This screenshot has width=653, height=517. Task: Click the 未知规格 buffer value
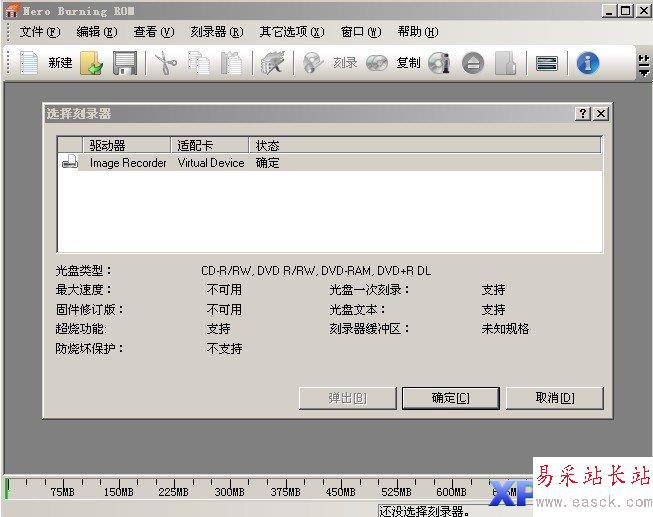[505, 329]
